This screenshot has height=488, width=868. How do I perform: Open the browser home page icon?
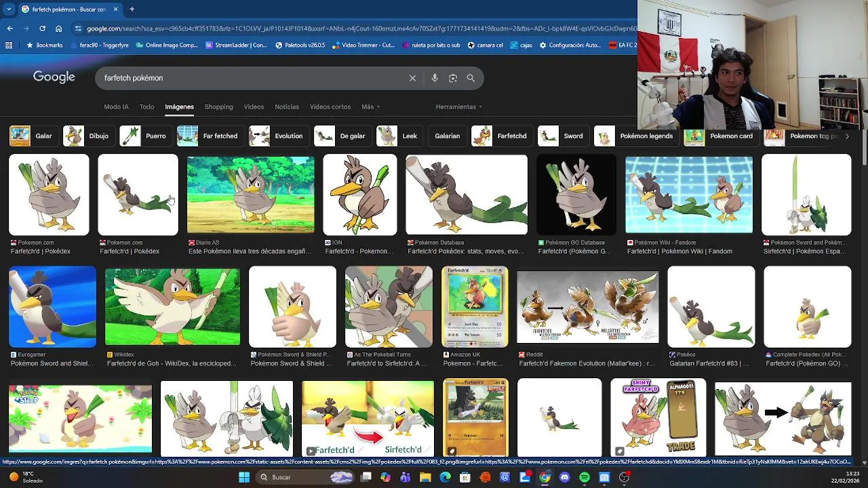pos(58,28)
